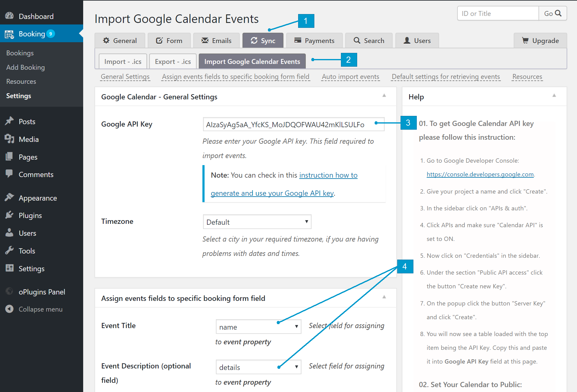The image size is (577, 392).
Task: Click the Tools wrench icon
Action: [x=9, y=250]
